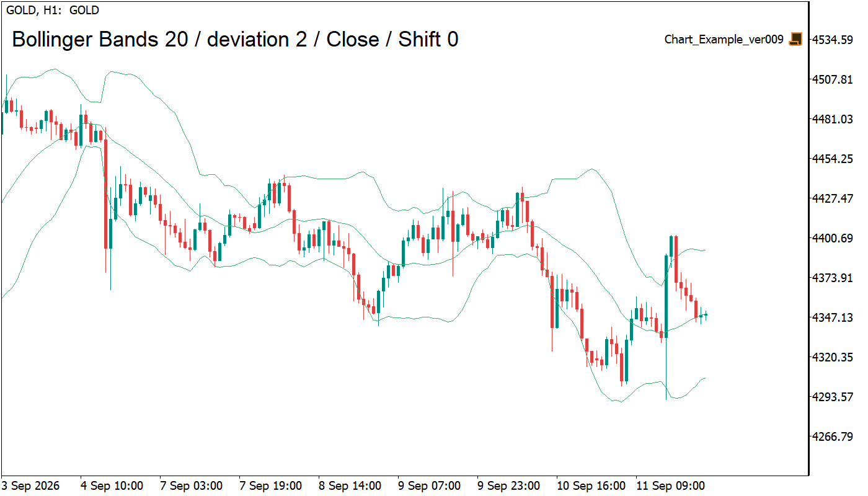This screenshot has width=868, height=496.
Task: Pick the 4427.47 price axis value
Action: [833, 198]
